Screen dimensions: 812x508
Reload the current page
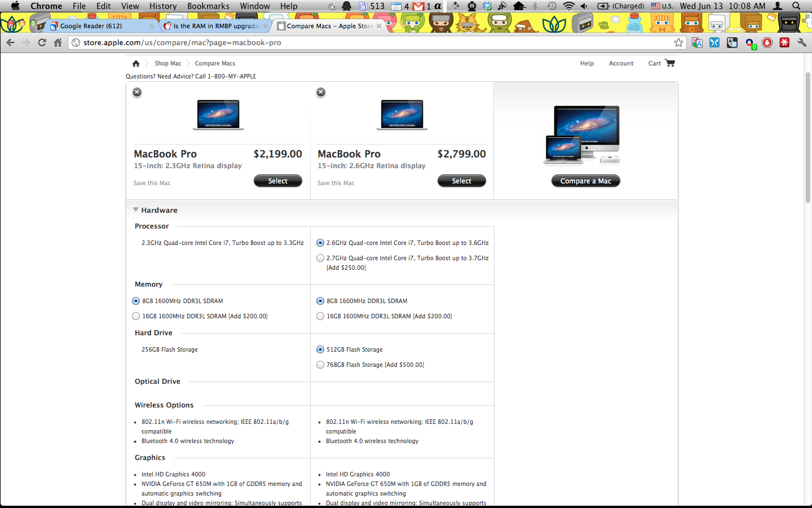tap(42, 42)
